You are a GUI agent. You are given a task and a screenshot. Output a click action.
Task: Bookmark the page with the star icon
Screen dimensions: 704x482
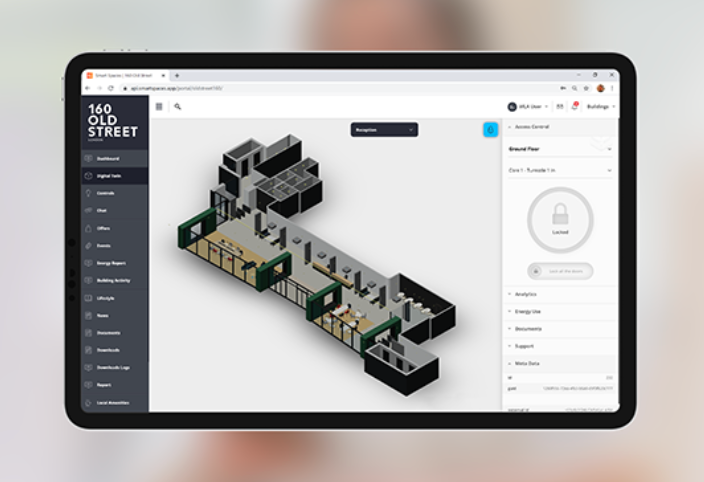click(586, 88)
